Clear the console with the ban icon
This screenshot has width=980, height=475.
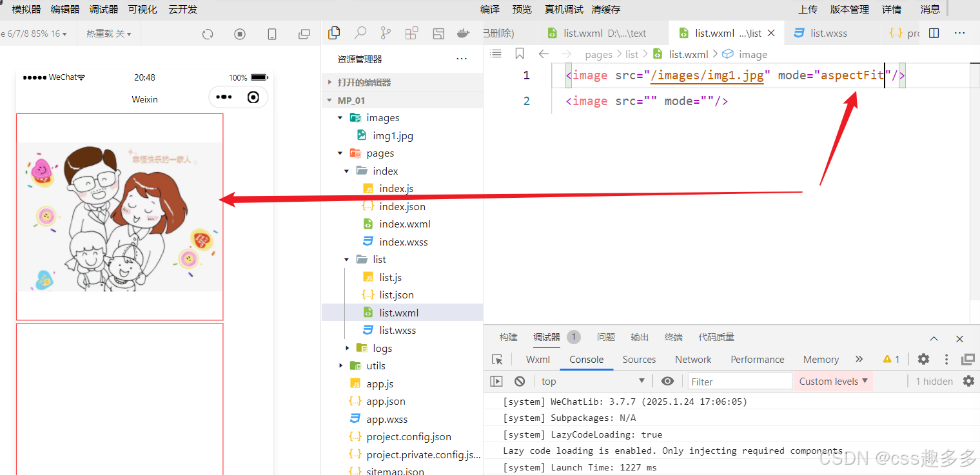click(x=520, y=381)
